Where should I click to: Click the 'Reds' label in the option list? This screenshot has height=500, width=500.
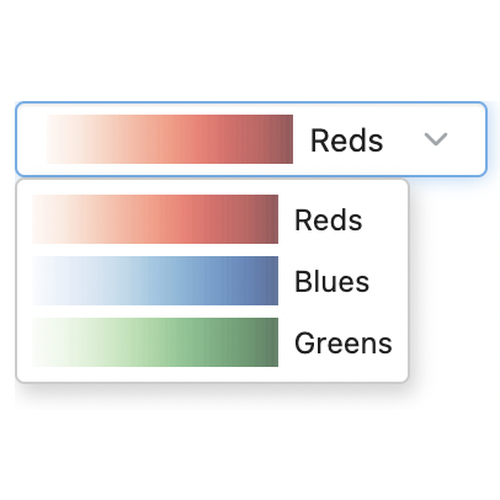point(328,220)
